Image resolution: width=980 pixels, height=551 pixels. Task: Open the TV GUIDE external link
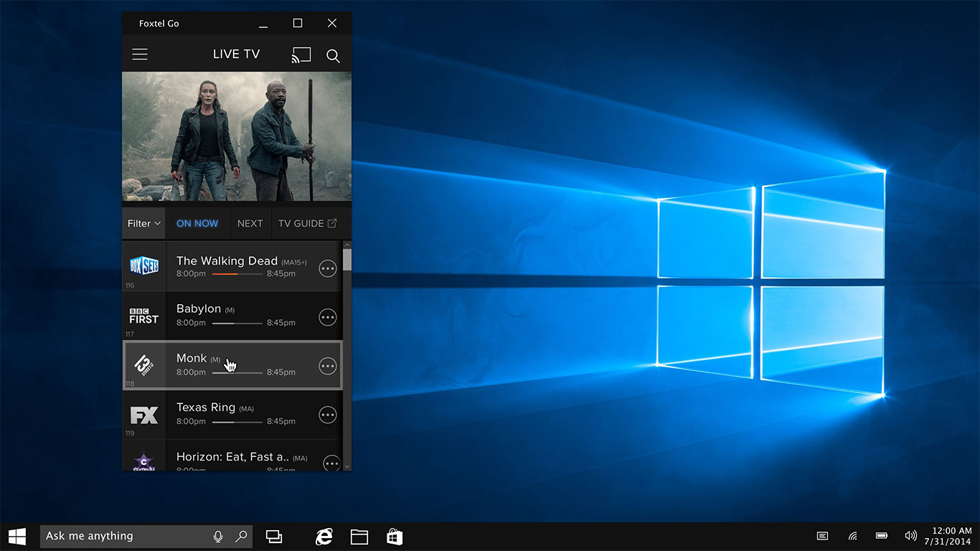[x=308, y=223]
